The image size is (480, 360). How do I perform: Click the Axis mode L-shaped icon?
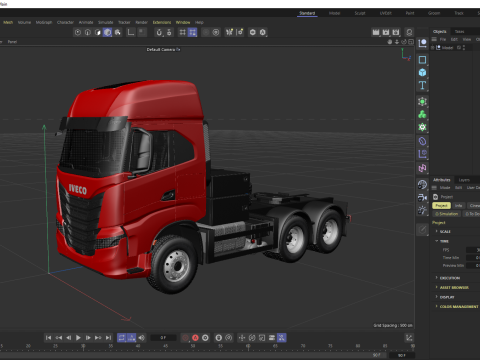point(131,32)
